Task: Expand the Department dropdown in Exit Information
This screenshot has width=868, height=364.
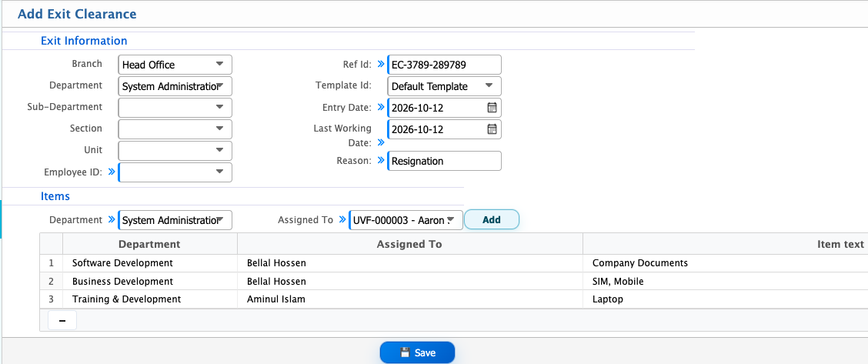Action: (x=175, y=86)
